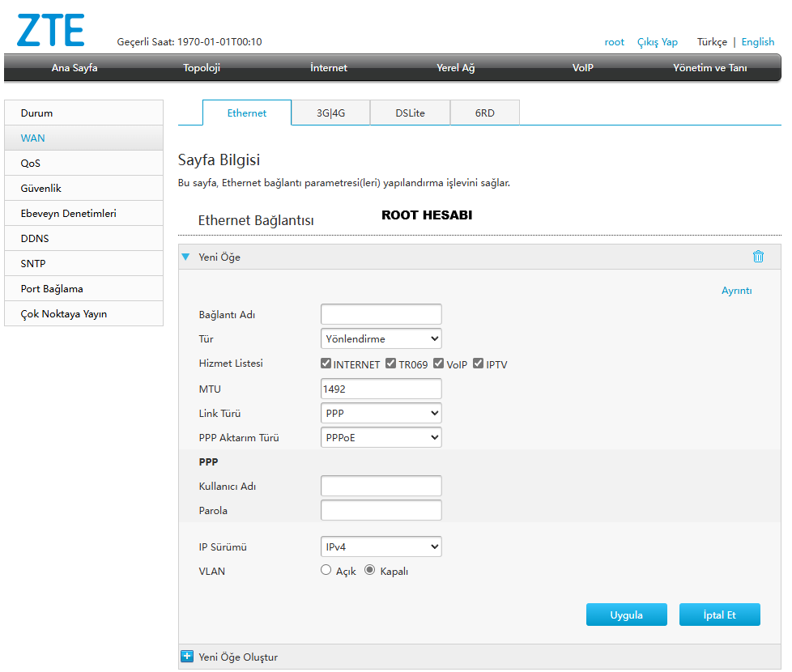Uncheck the INTERNET service checkbox
The image size is (792, 672).
pyautogui.click(x=326, y=364)
